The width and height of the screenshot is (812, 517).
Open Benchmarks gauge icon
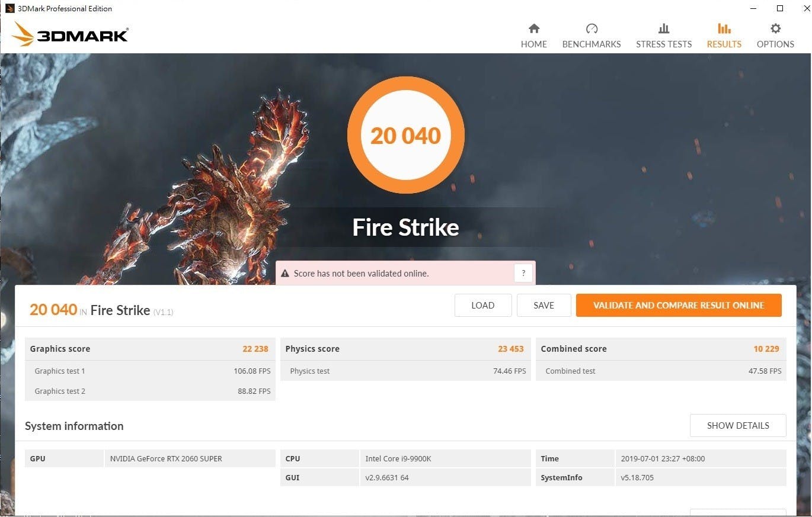pyautogui.click(x=592, y=28)
